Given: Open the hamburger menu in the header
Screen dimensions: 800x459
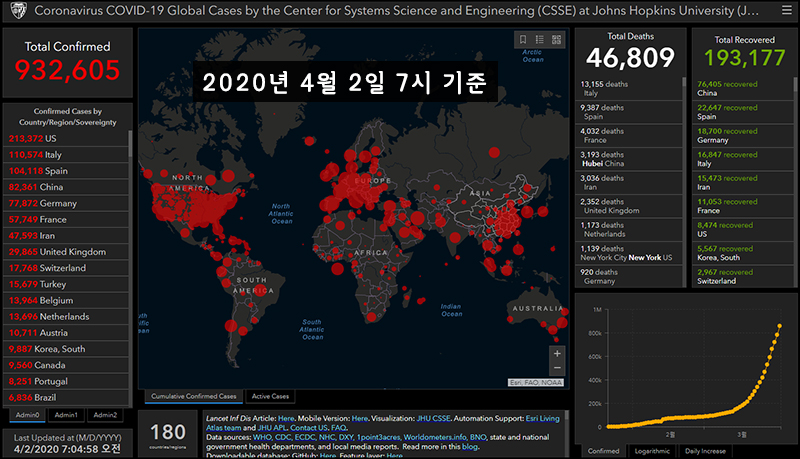Looking at the screenshot, I should pos(787,10).
